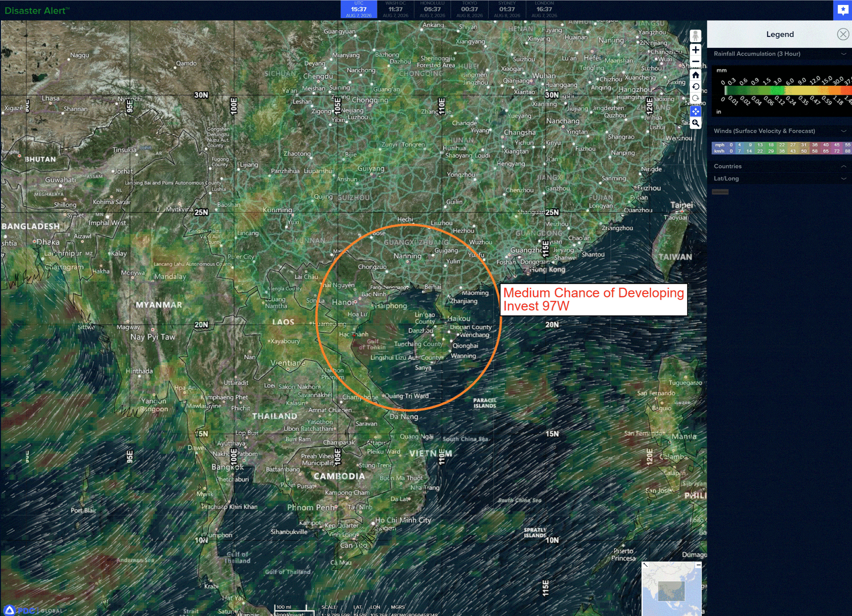
Task: Switch to the HONOLULU time zone
Action: tap(432, 9)
